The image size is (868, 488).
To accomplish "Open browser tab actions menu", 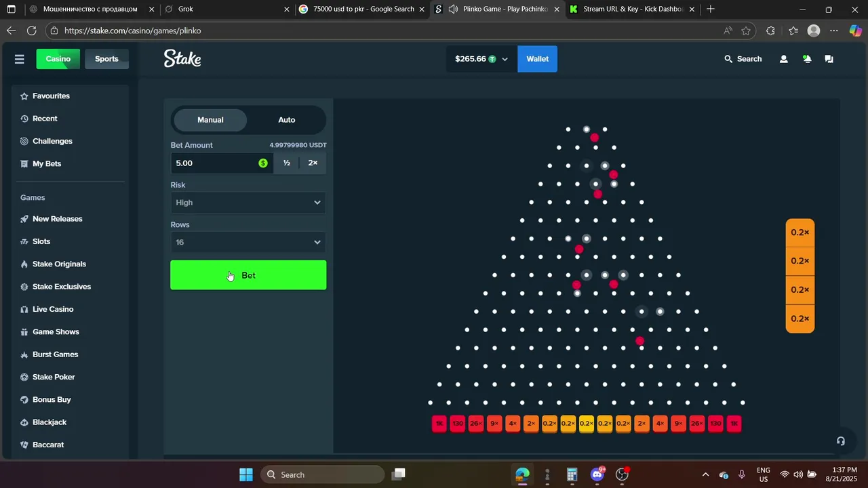I will (11, 9).
